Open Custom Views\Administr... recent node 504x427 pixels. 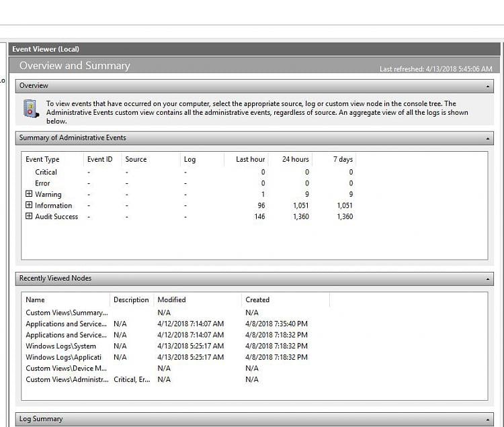[x=67, y=379]
